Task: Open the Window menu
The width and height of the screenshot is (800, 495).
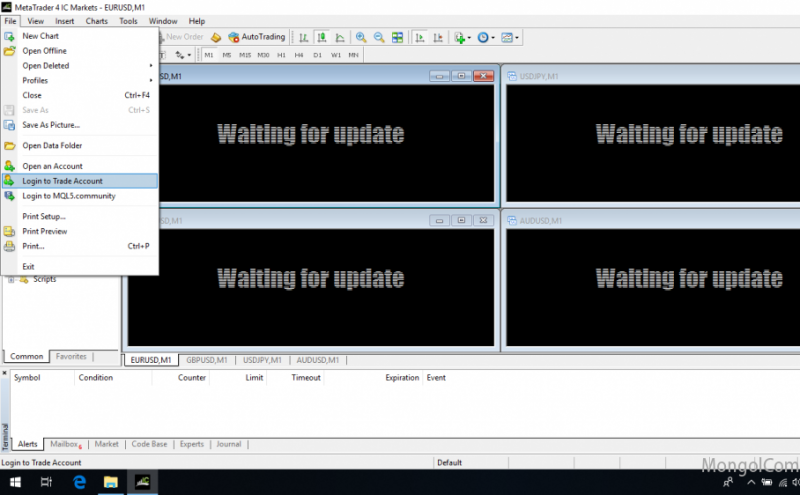Action: click(163, 21)
